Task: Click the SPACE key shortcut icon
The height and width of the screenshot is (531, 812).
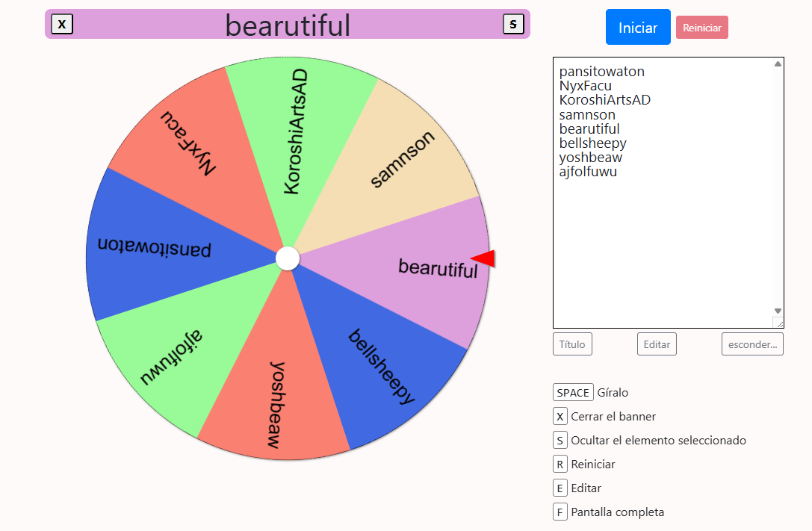Action: [573, 393]
